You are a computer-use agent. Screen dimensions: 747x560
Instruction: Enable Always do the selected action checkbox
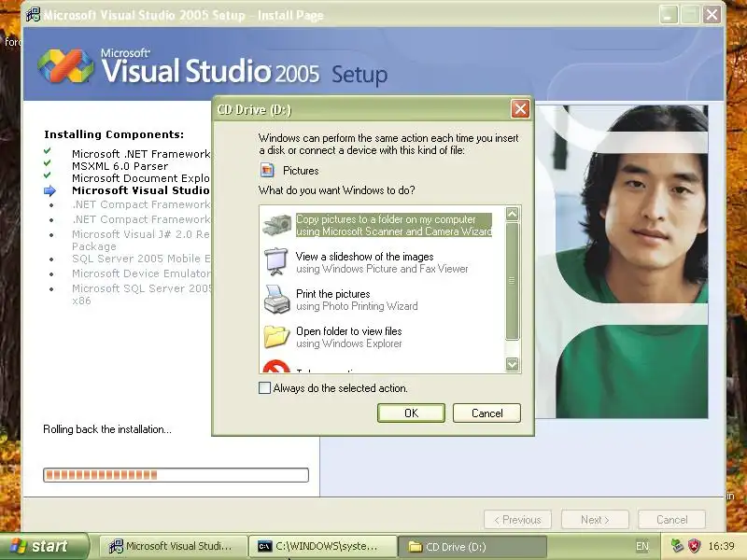tap(264, 387)
